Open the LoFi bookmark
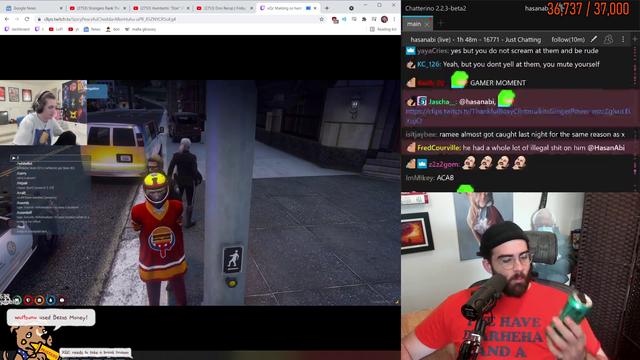The image size is (640, 360). point(56,29)
